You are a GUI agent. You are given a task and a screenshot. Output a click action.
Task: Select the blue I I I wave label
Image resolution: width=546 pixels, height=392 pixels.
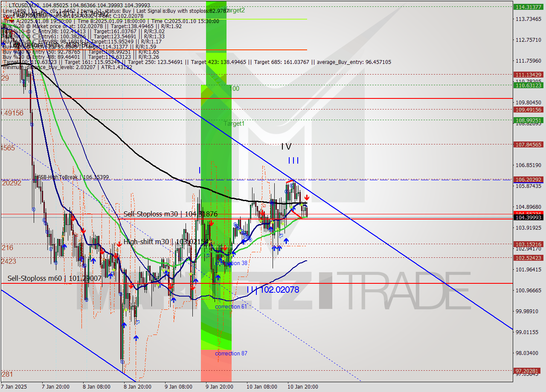293,161
